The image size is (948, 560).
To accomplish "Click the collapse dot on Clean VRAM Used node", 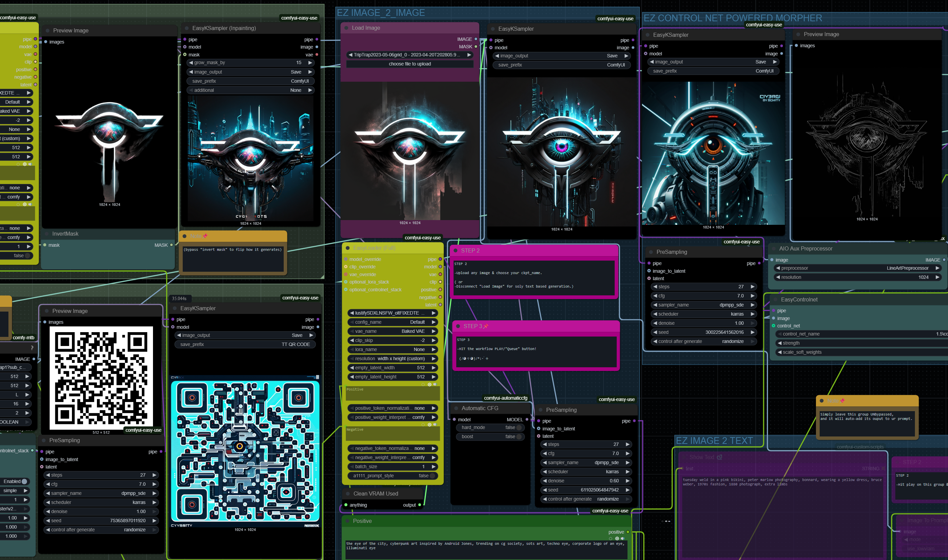I will [348, 494].
